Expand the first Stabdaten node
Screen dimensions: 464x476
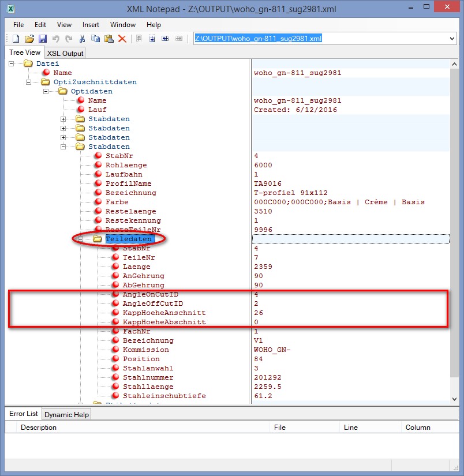tap(63, 119)
